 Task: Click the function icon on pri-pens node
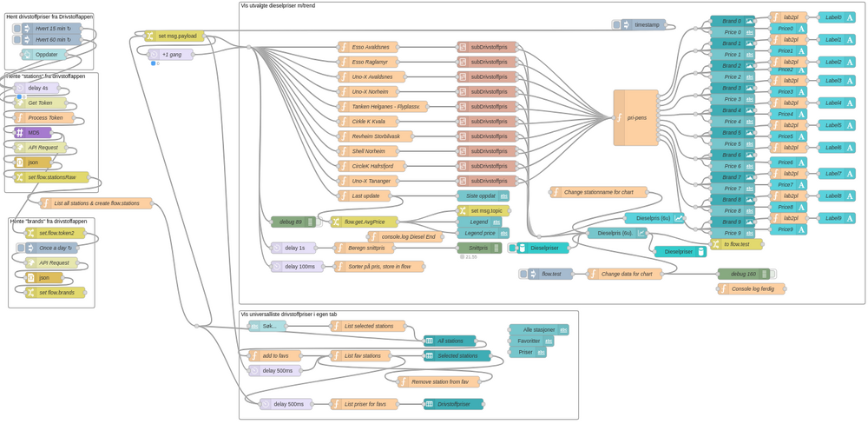(x=619, y=117)
